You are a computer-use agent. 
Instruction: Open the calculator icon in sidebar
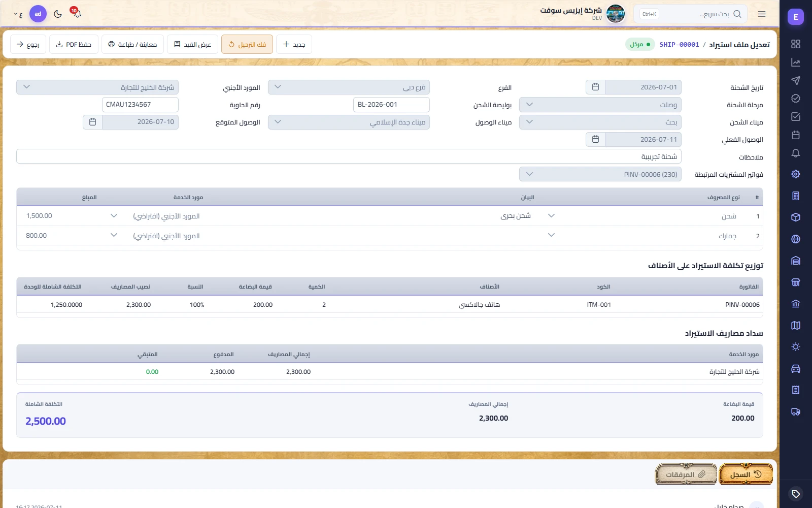(x=796, y=196)
